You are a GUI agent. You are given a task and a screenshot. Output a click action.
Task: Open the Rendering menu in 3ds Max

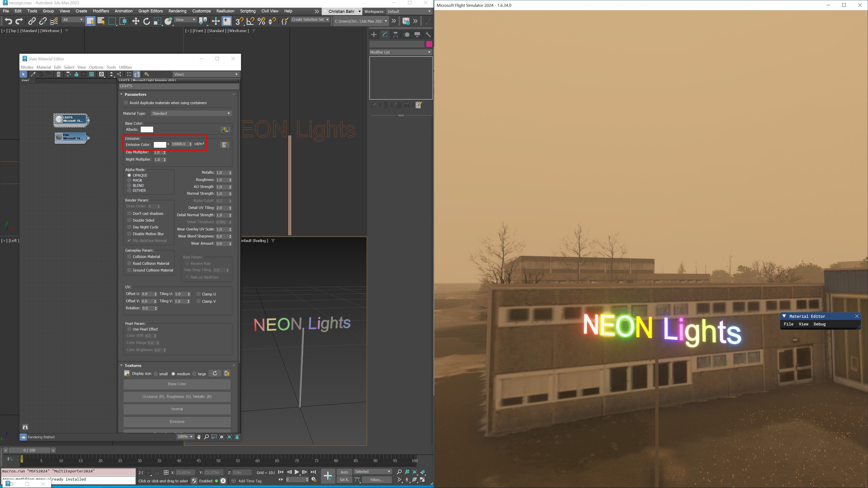177,11
